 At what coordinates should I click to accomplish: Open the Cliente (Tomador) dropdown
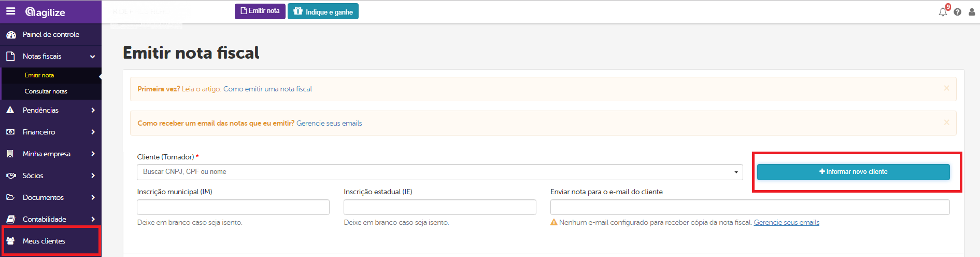[x=439, y=172]
